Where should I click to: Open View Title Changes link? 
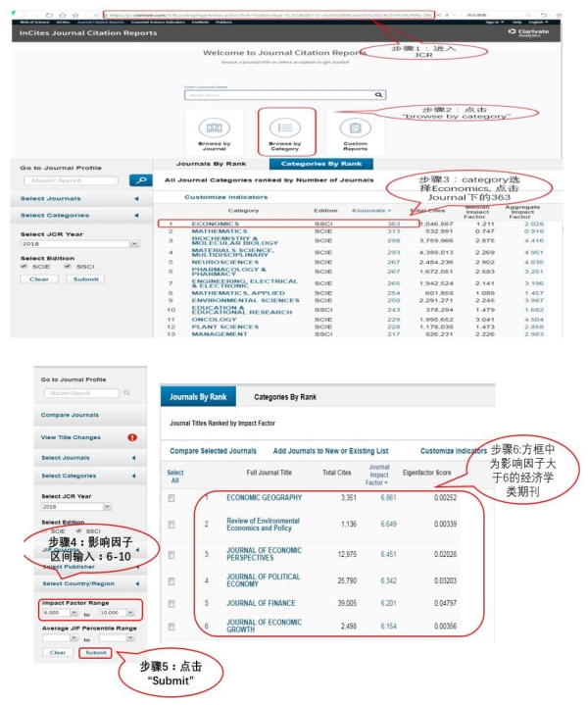[x=71, y=437]
